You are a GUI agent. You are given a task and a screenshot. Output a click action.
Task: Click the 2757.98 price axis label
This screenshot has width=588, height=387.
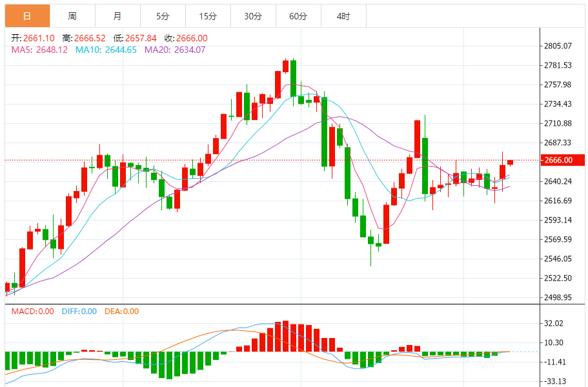click(558, 84)
